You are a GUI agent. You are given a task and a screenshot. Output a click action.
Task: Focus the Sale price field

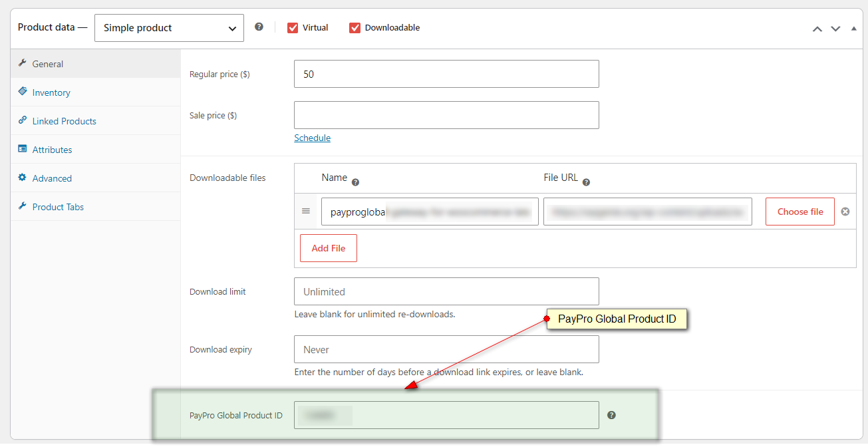pyautogui.click(x=446, y=115)
